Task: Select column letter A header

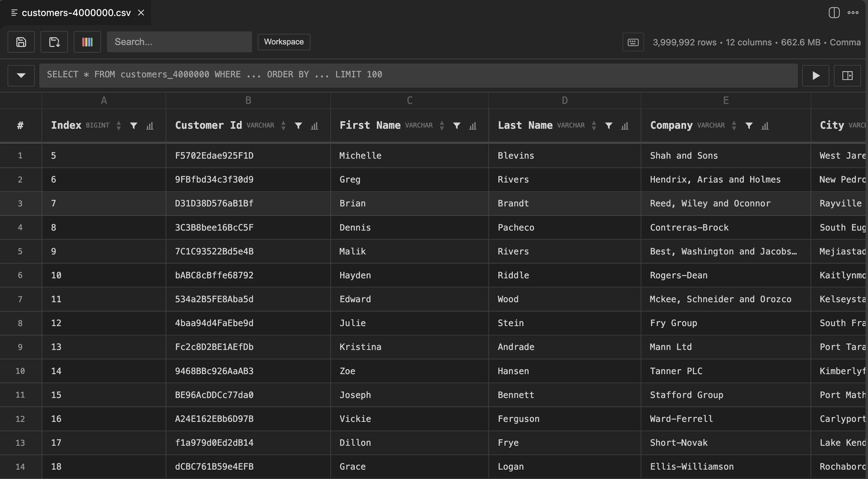Action: [104, 100]
